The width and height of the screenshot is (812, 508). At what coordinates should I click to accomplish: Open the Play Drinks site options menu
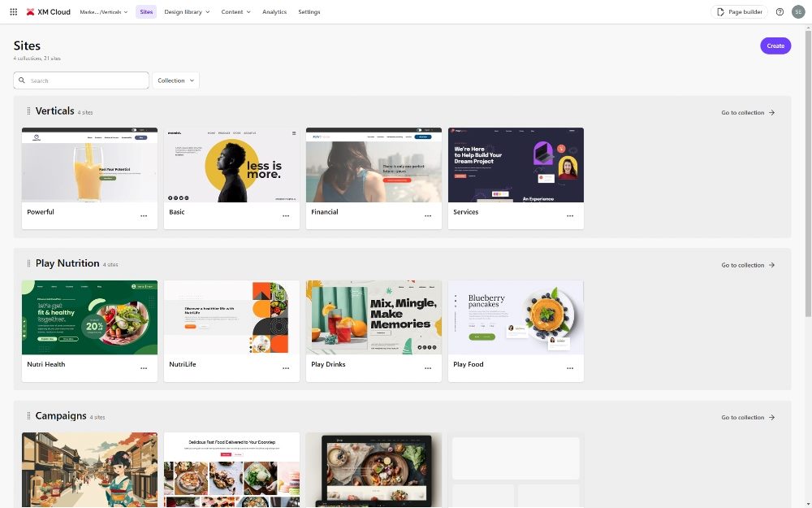tap(428, 368)
